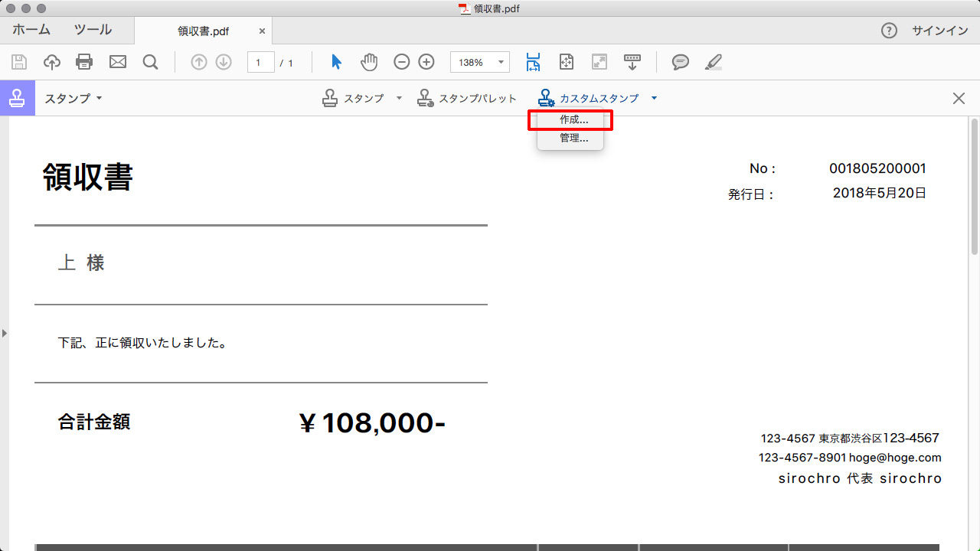This screenshot has width=980, height=551.
Task: Click the email envelope icon
Action: pos(118,62)
